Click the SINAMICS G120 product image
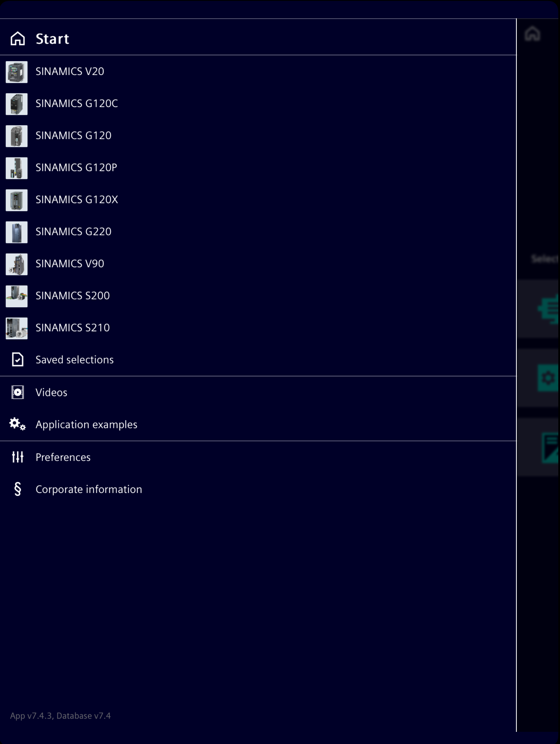The width and height of the screenshot is (560, 744). click(16, 136)
